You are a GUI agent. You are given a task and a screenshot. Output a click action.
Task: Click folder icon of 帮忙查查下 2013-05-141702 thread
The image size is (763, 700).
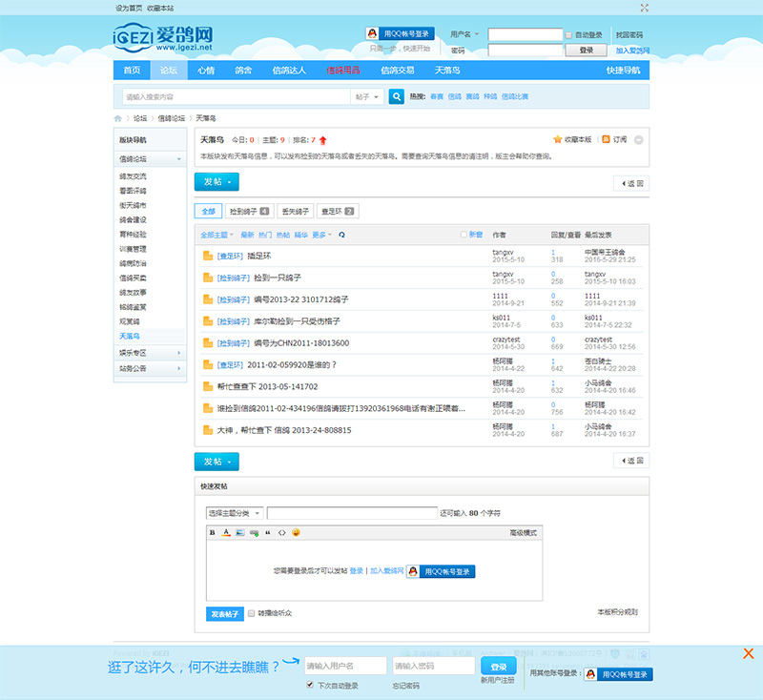pos(208,386)
